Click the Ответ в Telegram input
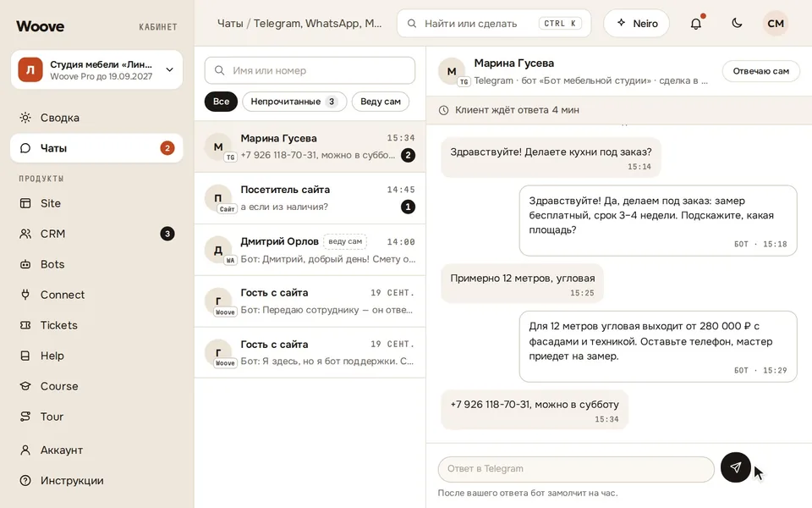The image size is (812, 508). point(576,468)
